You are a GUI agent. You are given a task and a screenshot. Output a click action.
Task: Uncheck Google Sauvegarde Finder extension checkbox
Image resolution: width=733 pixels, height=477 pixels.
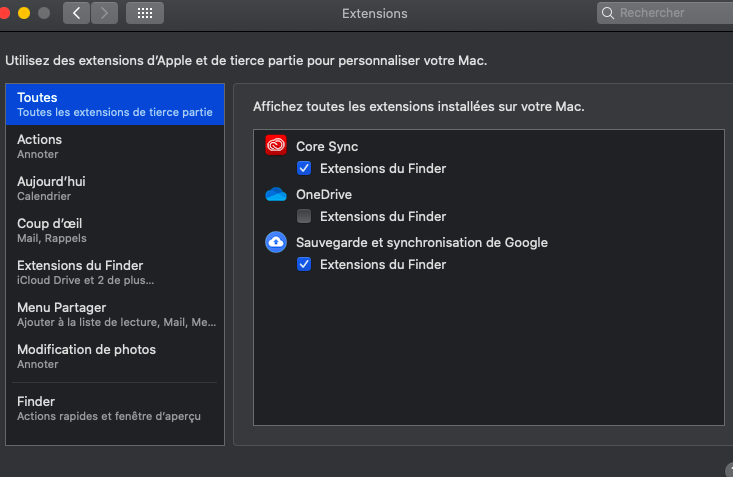[305, 264]
